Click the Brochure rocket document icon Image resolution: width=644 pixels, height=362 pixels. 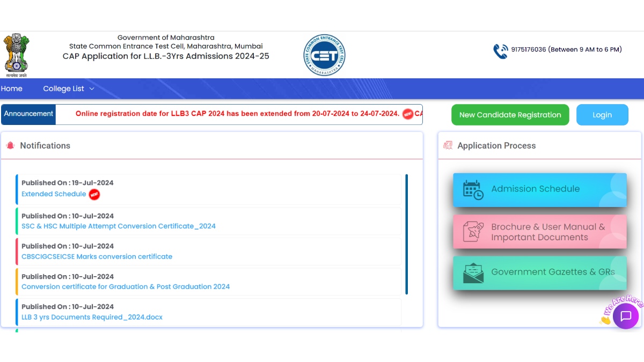tap(473, 232)
